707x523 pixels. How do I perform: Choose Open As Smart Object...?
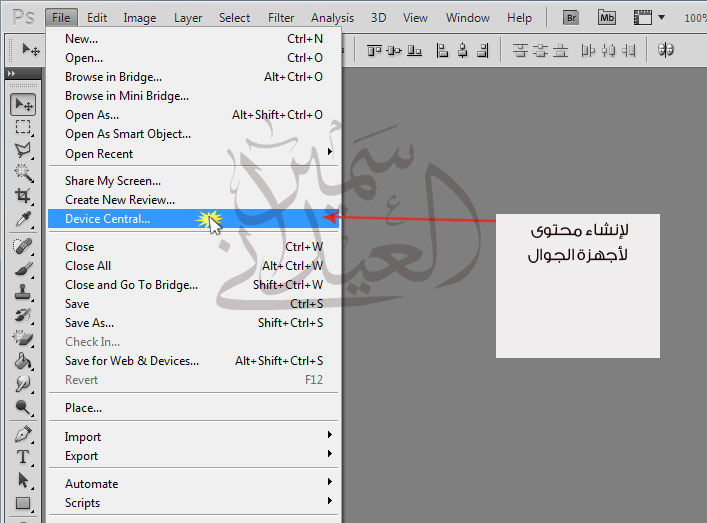[193, 134]
